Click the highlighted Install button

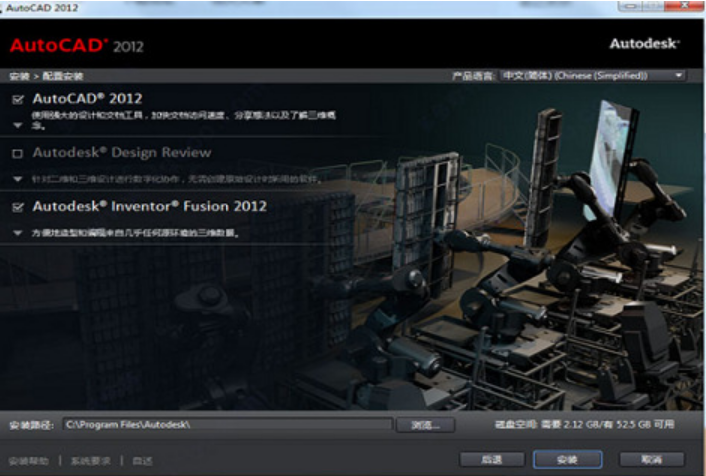[x=567, y=459]
